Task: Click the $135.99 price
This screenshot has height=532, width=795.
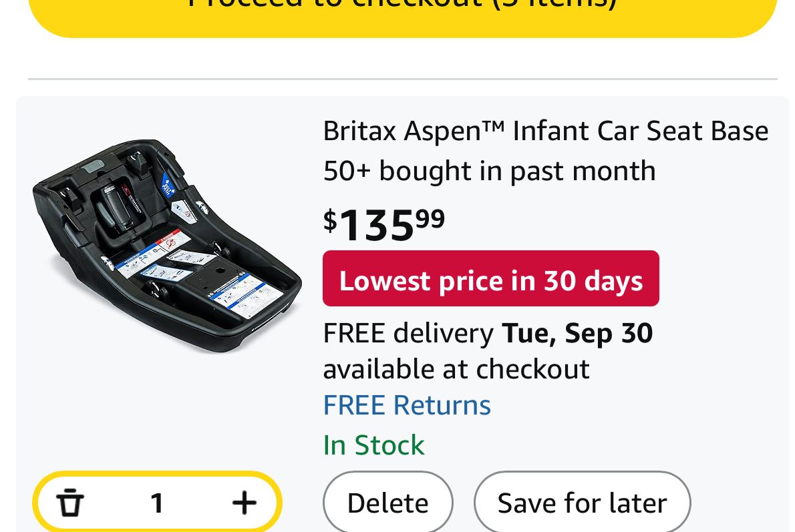Action: [x=384, y=224]
